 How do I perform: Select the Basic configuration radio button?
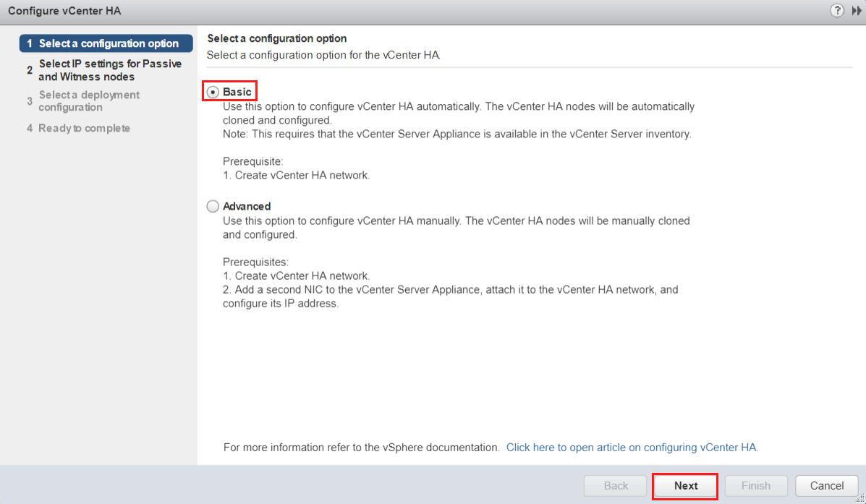tap(213, 92)
